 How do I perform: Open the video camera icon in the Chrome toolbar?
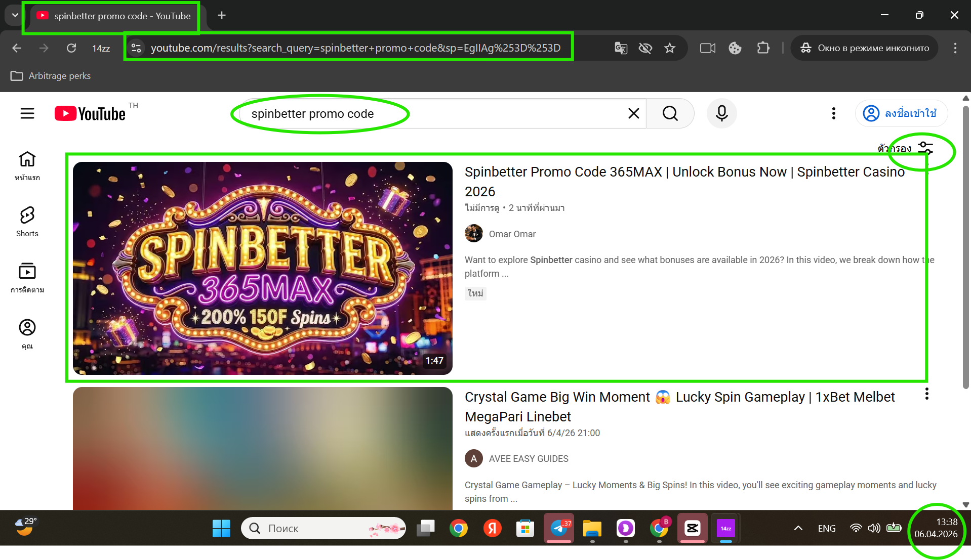coord(707,48)
